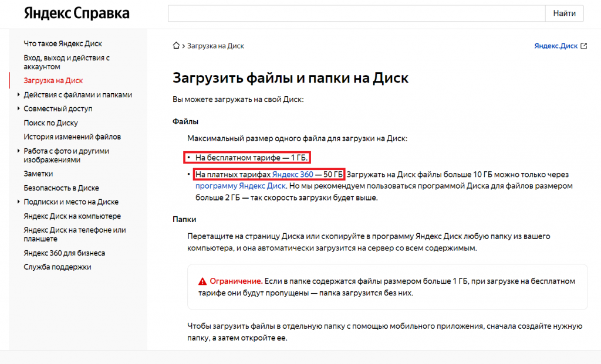601x364 pixels.
Task: Go to Поиск по Диску page
Action: tap(50, 123)
